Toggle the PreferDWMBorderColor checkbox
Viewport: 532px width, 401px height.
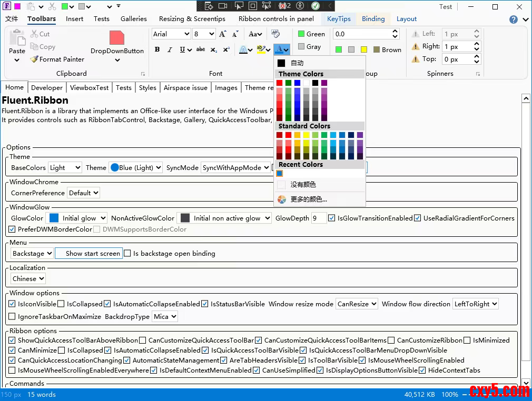coord(12,229)
